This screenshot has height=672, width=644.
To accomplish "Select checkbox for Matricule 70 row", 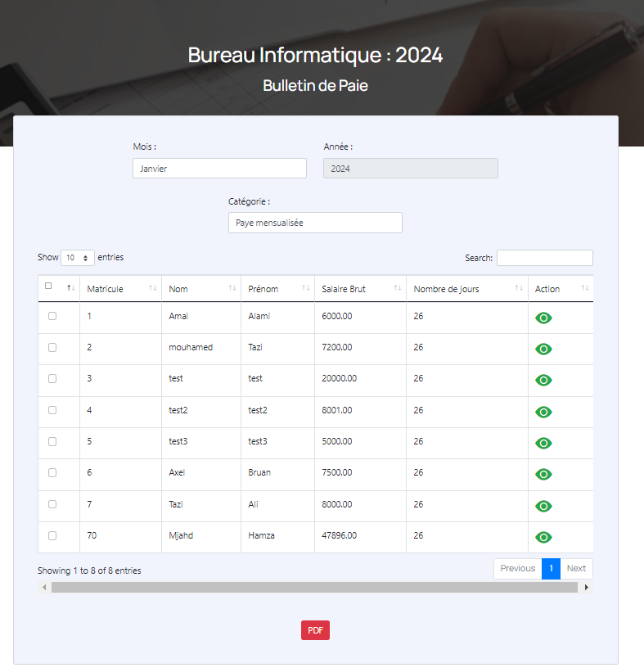I will [x=52, y=535].
